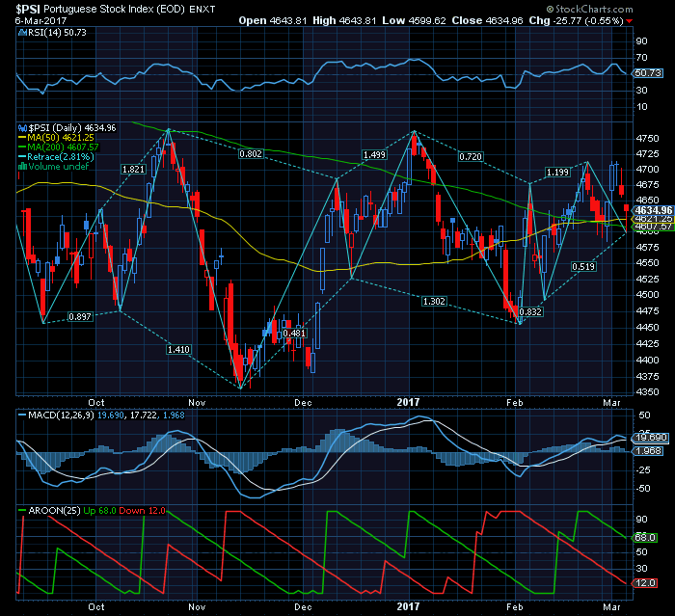Click the Portuguese Stock Index (EOD) title text
Viewport: 675px width, 616px height.
pyautogui.click(x=115, y=9)
